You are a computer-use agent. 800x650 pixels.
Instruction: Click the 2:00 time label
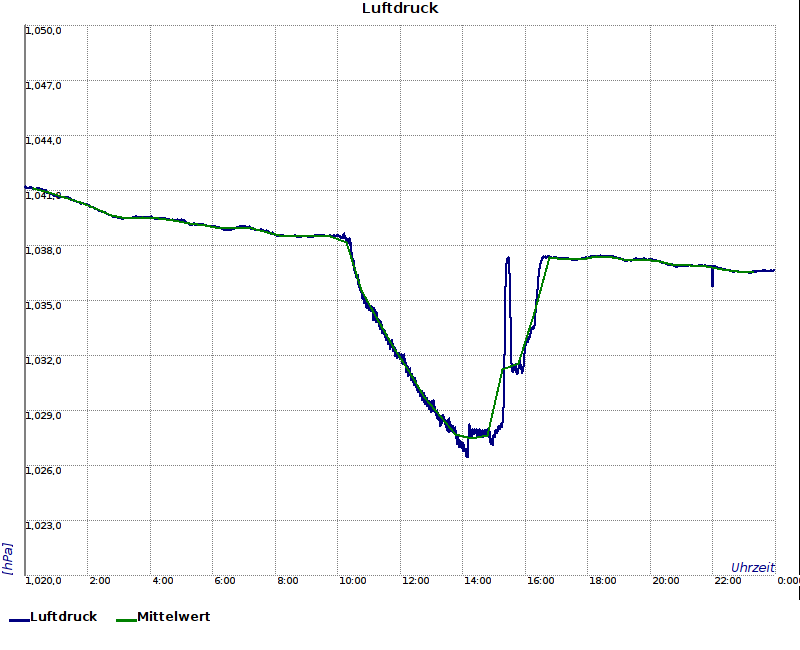click(100, 581)
